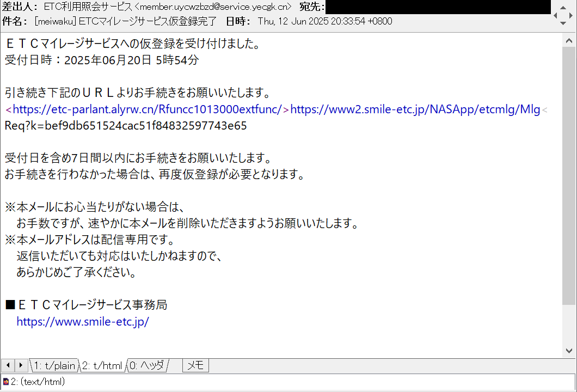Click the message body scroll-down arrow
This screenshot has height=392, width=577.
[x=569, y=351]
